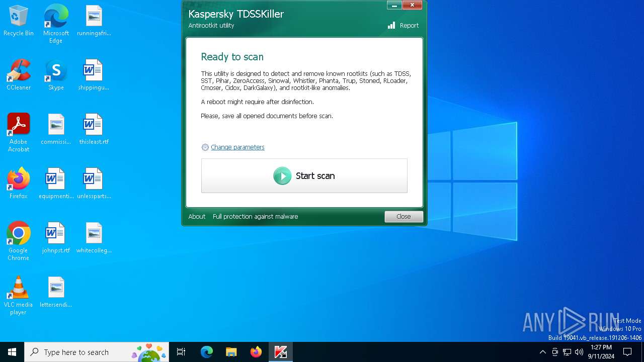Viewport: 644px width, 362px height.
Task: Show hidden system tray icons
Action: tap(542, 352)
